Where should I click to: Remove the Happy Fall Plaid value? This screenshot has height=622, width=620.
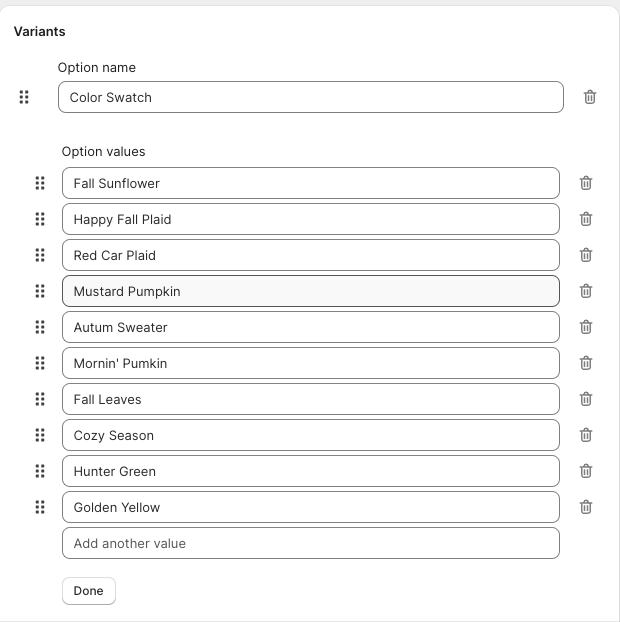click(x=586, y=219)
